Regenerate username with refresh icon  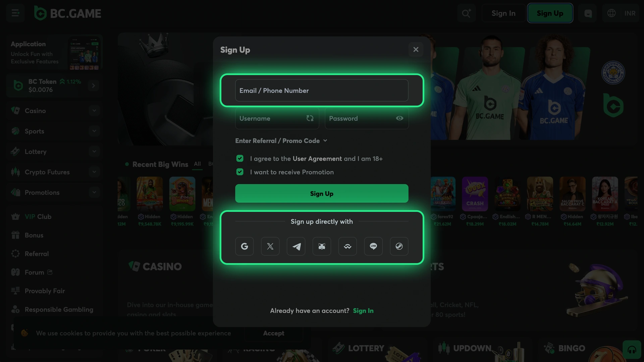tap(310, 118)
